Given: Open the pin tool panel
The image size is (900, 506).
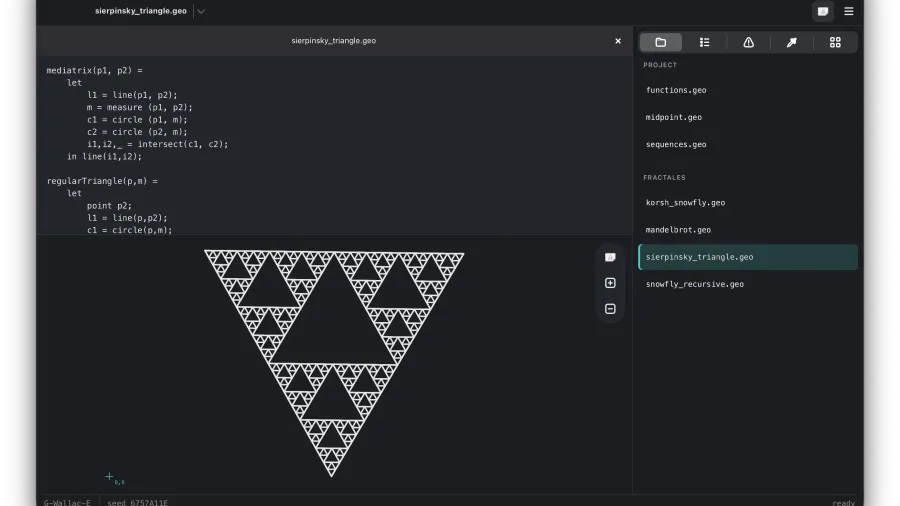Looking at the screenshot, I should (792, 42).
